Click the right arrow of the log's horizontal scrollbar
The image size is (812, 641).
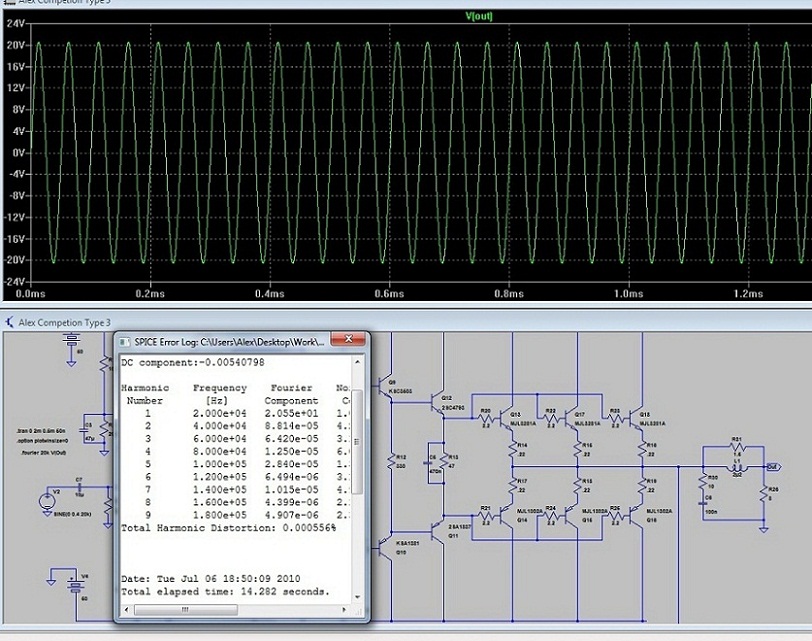pyautogui.click(x=344, y=610)
